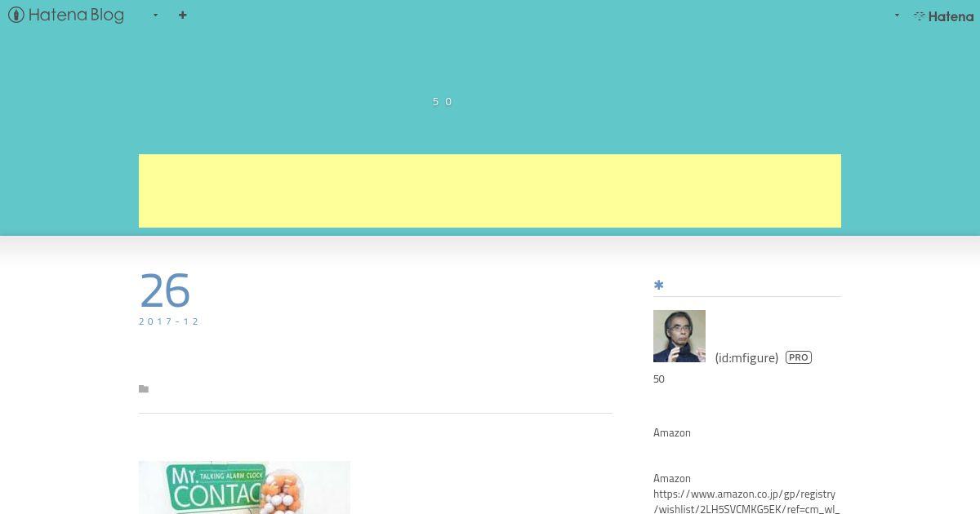Open the date link showing 26
This screenshot has width=980, height=514.
tap(165, 290)
